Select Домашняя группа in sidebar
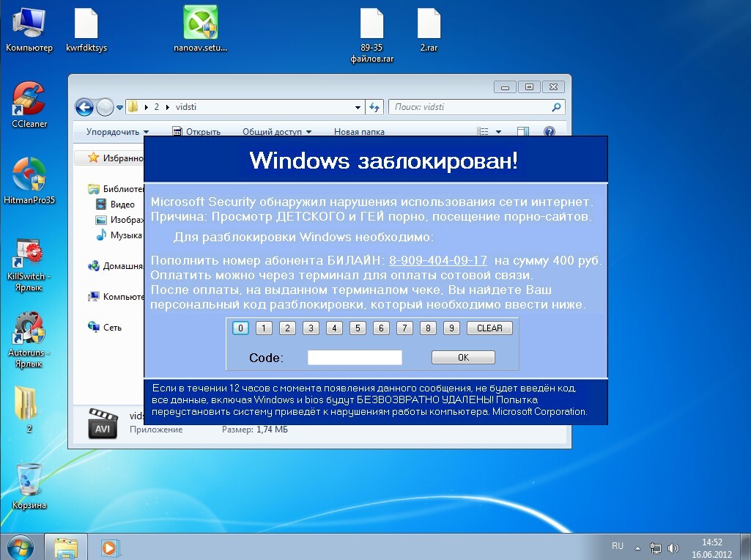Image resolution: width=751 pixels, height=560 pixels. (x=116, y=266)
